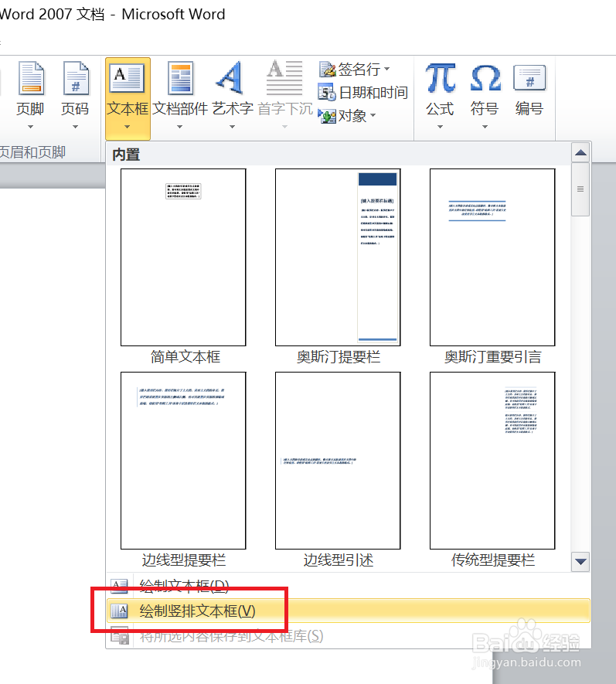The height and width of the screenshot is (684, 616).
Task: Click the Equation (公式) pi icon
Action: click(x=441, y=77)
